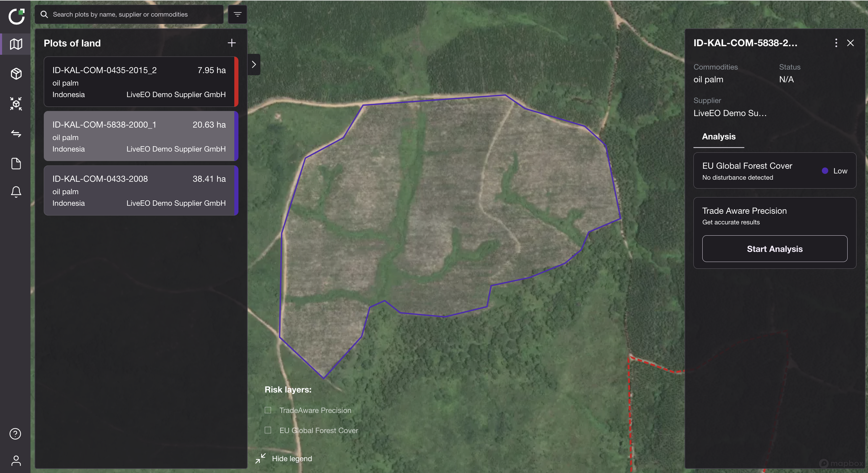This screenshot has height=473, width=868.
Task: Click the transfer arrows sidebar icon
Action: click(16, 133)
